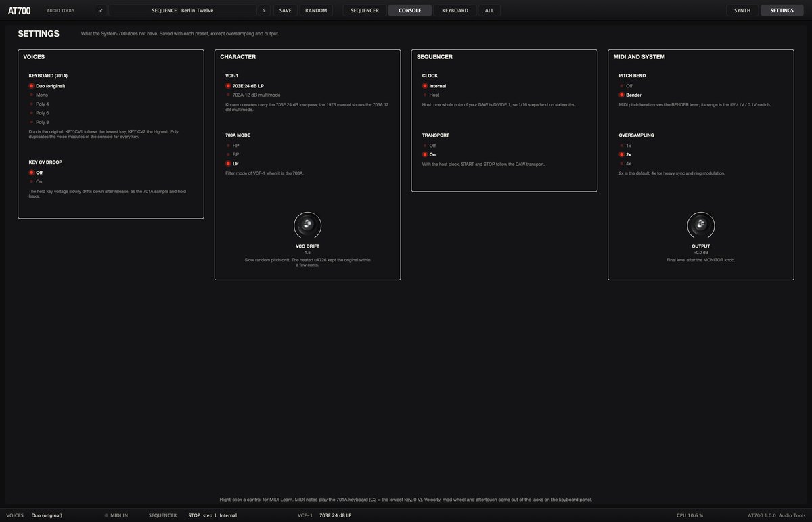Switch to the All view tab
Image resolution: width=812 pixels, height=522 pixels.
(x=489, y=10)
